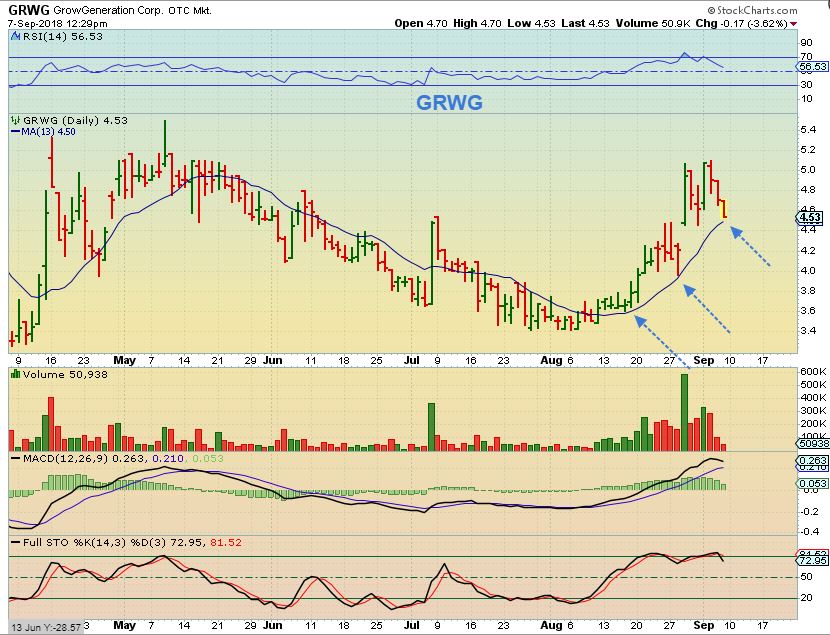Click the large blue GRWG title
Image resolution: width=830 pixels, height=635 pixels.
point(449,102)
